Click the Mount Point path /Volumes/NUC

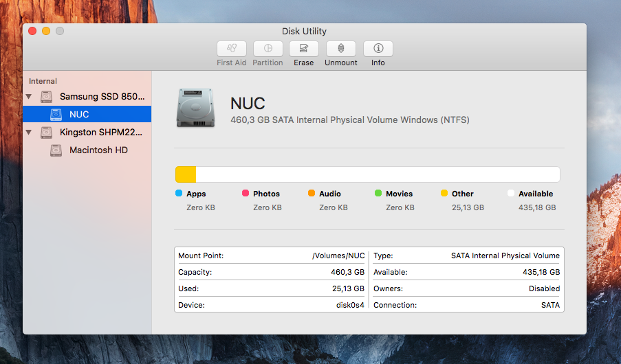coord(338,255)
